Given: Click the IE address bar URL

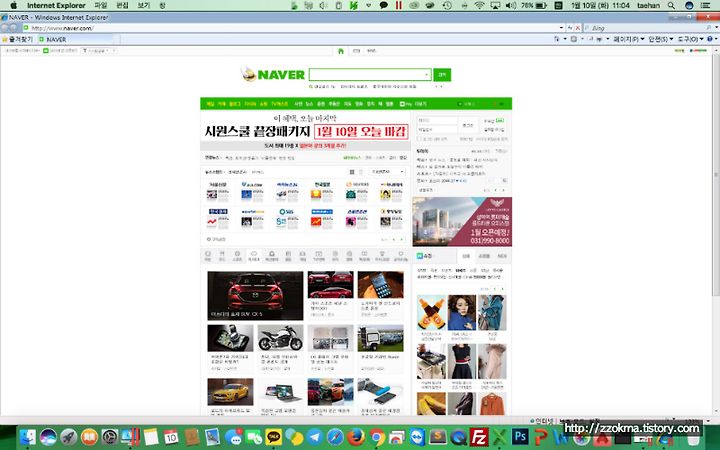Looking at the screenshot, I should (x=62, y=28).
